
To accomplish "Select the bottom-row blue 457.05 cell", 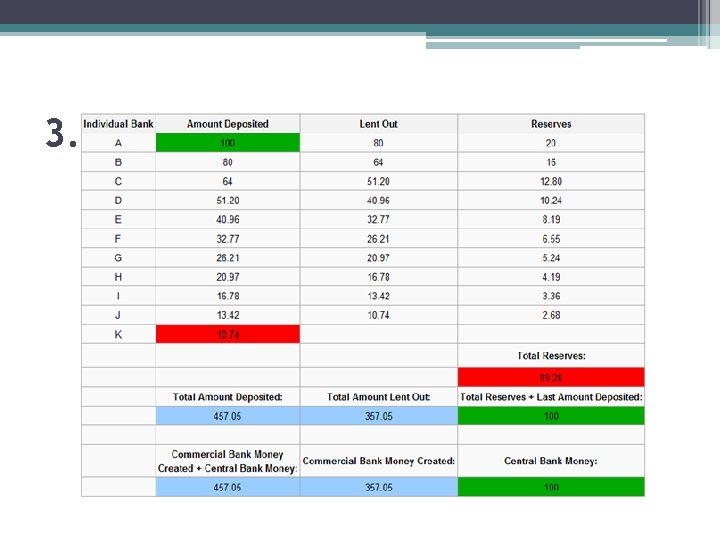I will pos(228,487).
